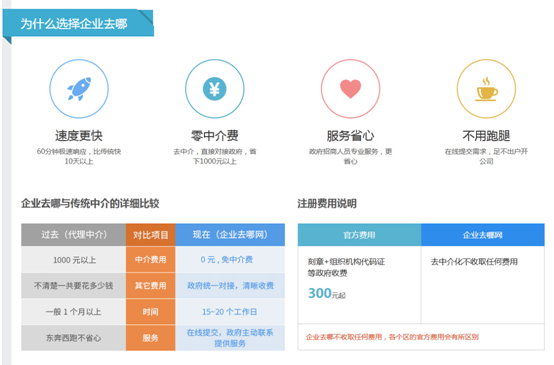This screenshot has height=365, width=554.
Task: Click the 对比项目 column header
Action: click(x=151, y=235)
